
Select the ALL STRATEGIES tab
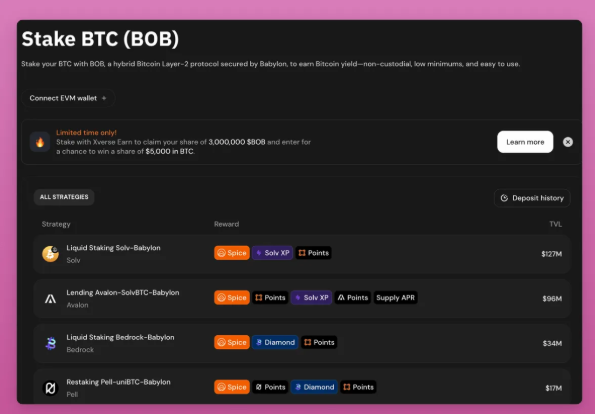[64, 197]
